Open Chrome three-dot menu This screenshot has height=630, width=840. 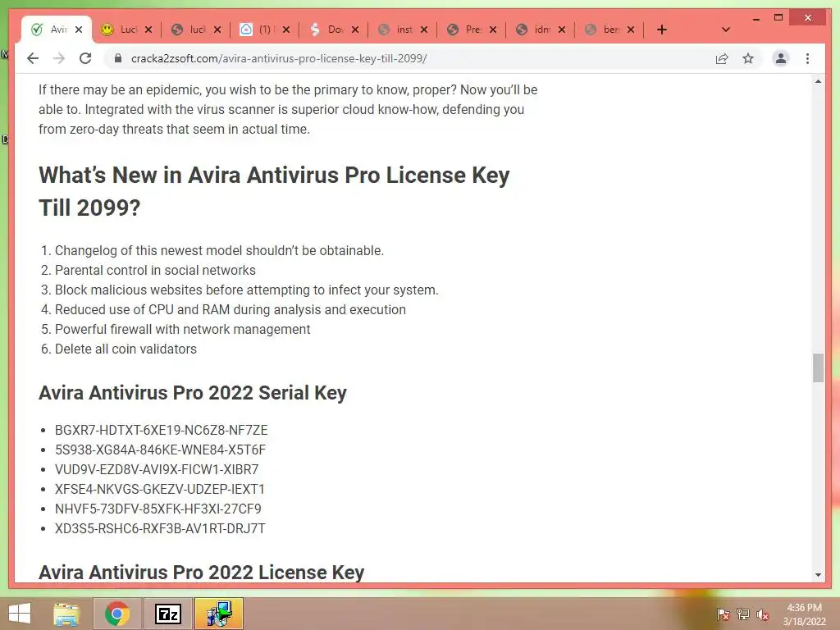click(x=807, y=58)
